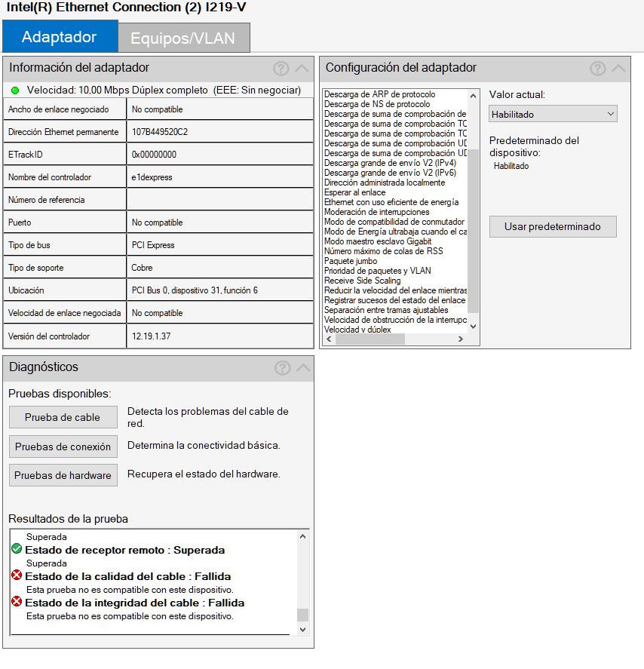The height and width of the screenshot is (669, 644).
Task: Click the Tipo de bus value PCI Express
Action: tap(153, 245)
